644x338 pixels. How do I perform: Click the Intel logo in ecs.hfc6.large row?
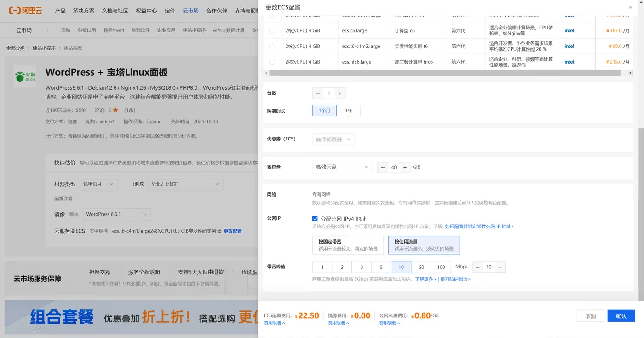[569, 62]
